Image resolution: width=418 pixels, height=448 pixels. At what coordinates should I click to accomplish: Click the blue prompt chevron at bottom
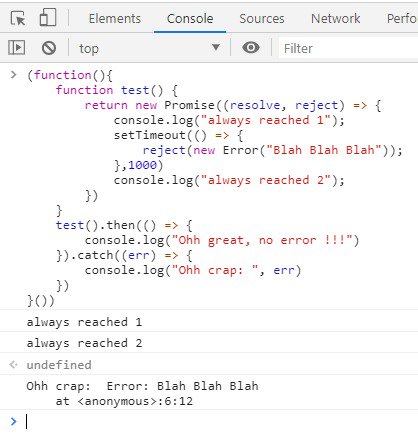coord(13,422)
